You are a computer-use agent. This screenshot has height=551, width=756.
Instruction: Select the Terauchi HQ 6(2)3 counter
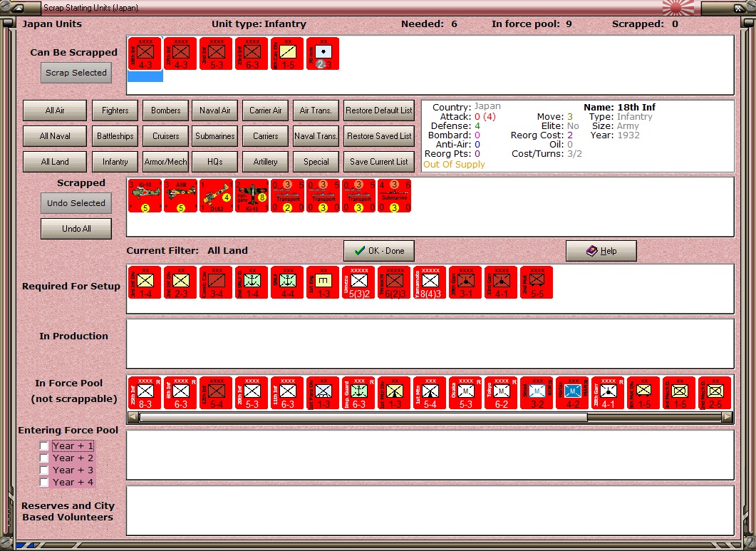(395, 283)
